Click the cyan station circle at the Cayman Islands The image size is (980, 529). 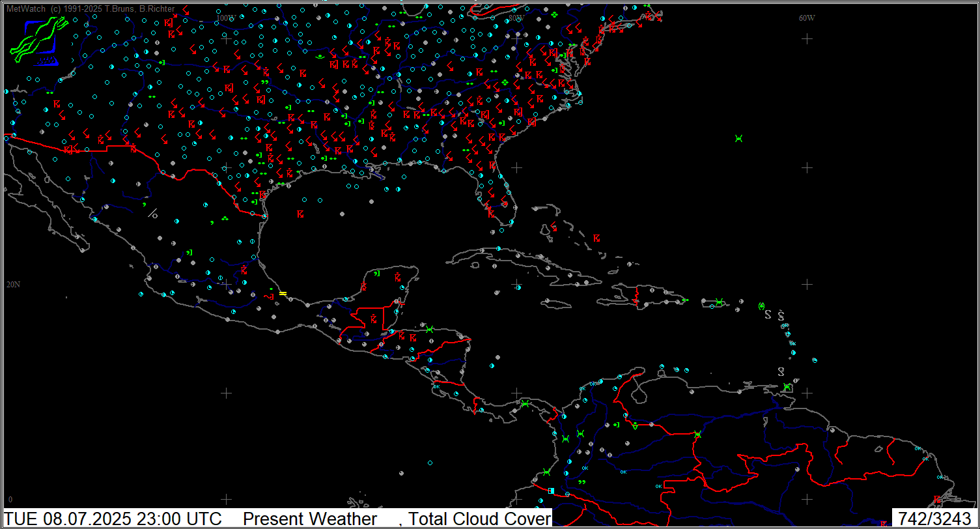pos(518,287)
